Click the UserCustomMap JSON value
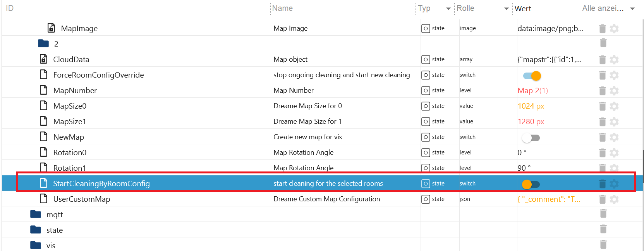The image size is (644, 251). click(548, 199)
